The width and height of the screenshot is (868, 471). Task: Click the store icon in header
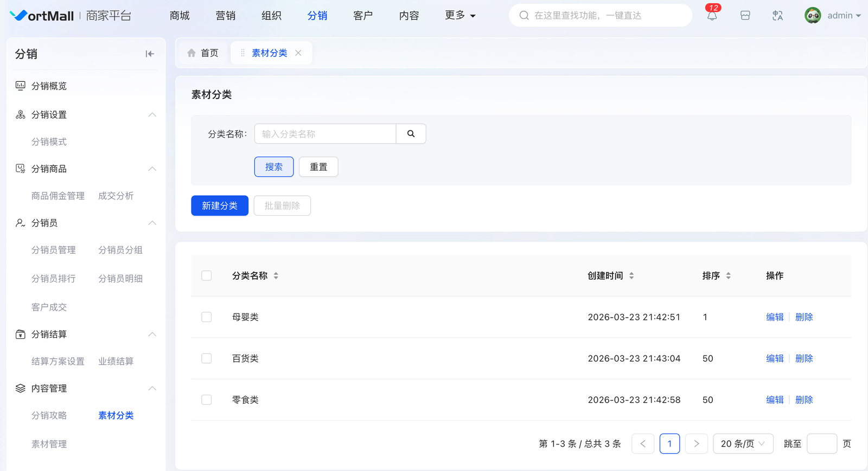coord(745,16)
